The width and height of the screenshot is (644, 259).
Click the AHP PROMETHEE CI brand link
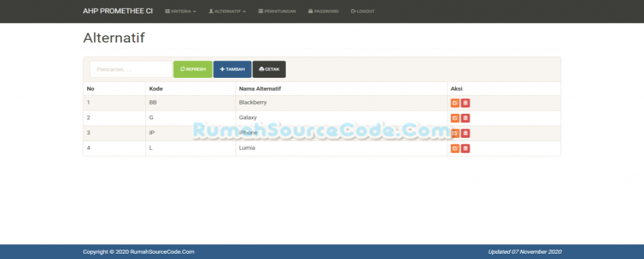(x=117, y=11)
